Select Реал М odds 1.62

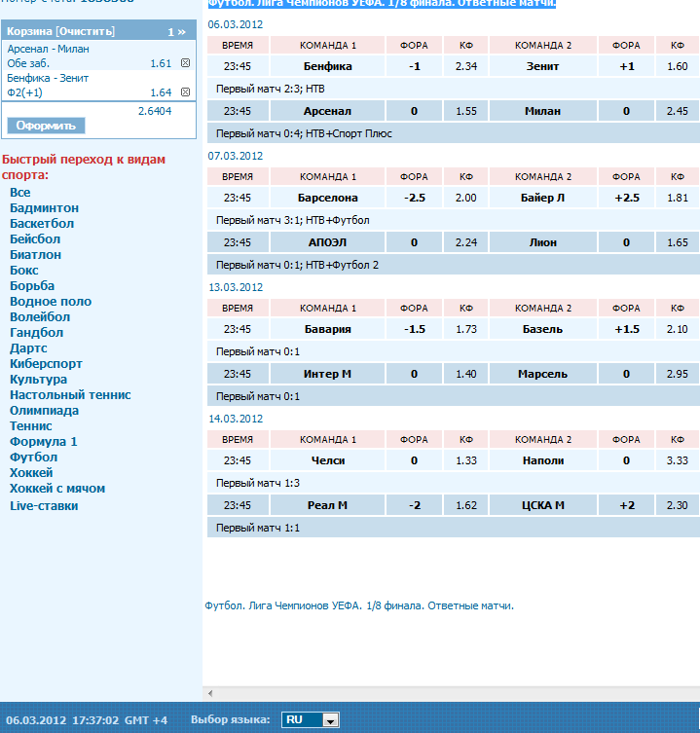coord(466,505)
